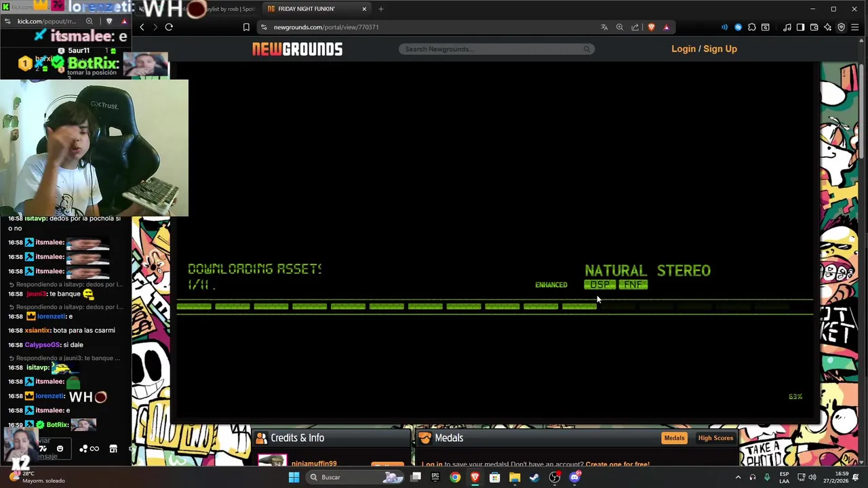
Task: Open Brave VPN shield icon
Action: tap(841, 27)
